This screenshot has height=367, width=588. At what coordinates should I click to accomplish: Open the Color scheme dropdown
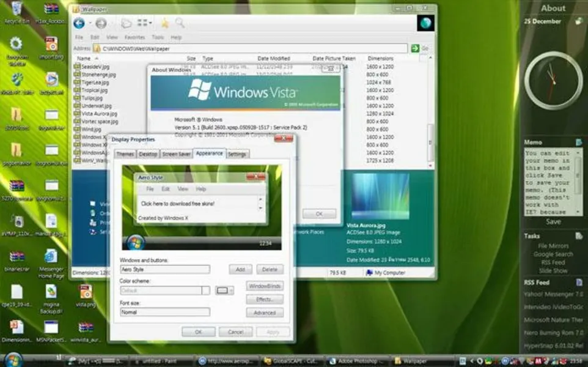pyautogui.click(x=164, y=291)
